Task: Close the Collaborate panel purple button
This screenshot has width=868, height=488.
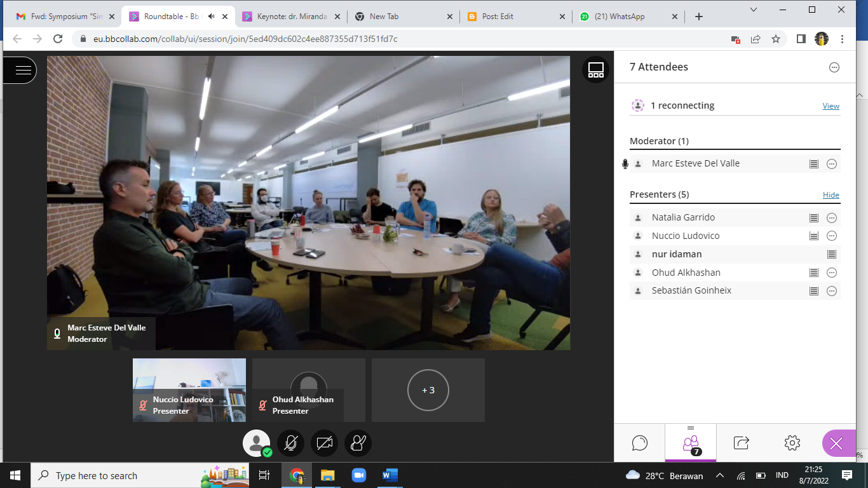Action: coord(837,444)
